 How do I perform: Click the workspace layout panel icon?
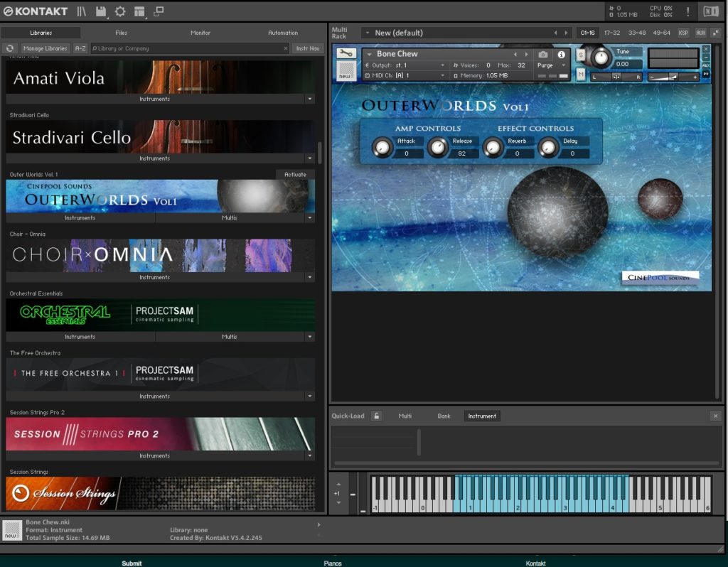(139, 11)
